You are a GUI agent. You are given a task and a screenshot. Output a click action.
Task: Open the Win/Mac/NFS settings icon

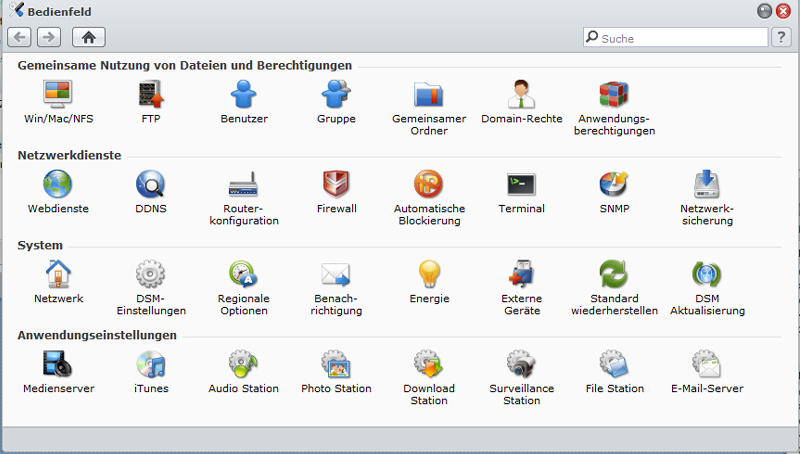pyautogui.click(x=58, y=94)
